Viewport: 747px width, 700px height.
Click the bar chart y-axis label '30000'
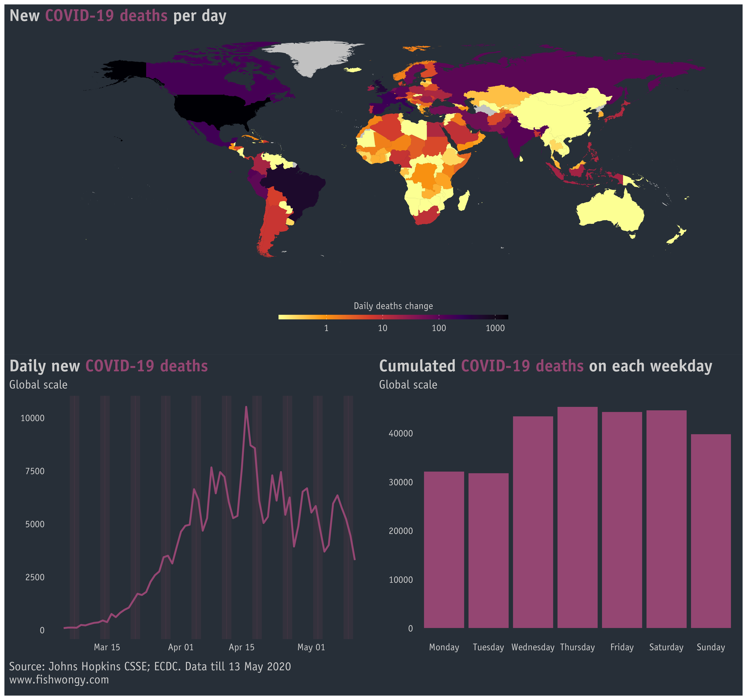click(x=400, y=482)
